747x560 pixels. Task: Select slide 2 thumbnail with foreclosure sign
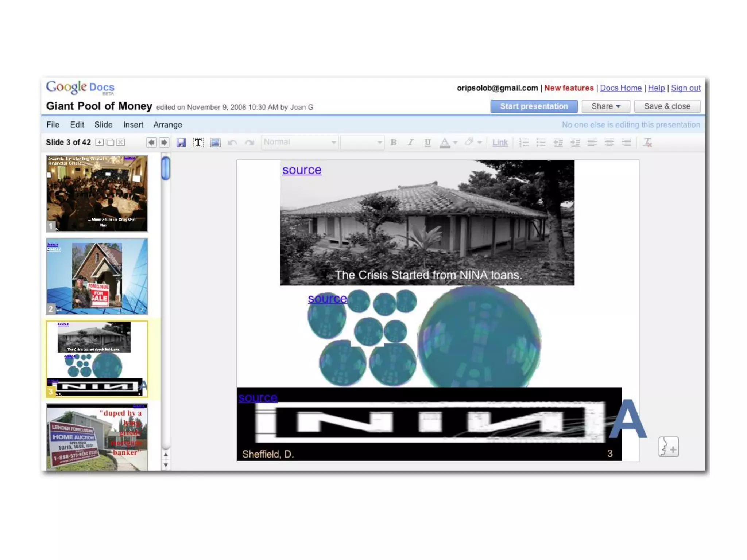coord(97,276)
